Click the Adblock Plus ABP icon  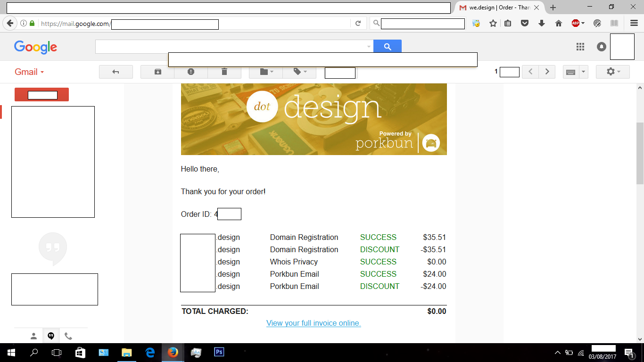pos(575,23)
